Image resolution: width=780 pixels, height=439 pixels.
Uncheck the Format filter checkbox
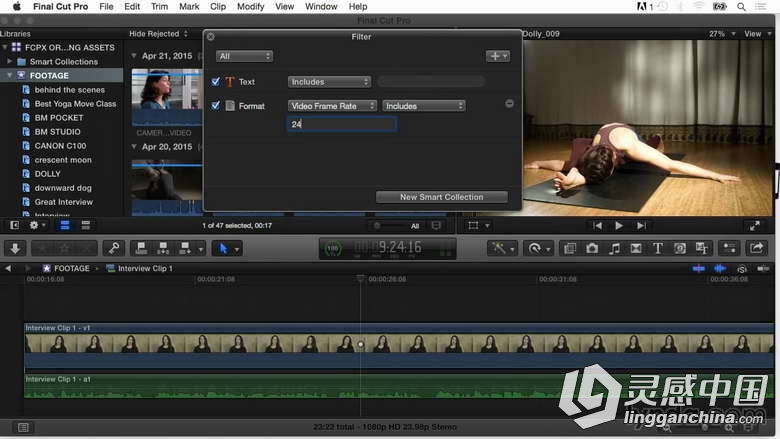(216, 105)
